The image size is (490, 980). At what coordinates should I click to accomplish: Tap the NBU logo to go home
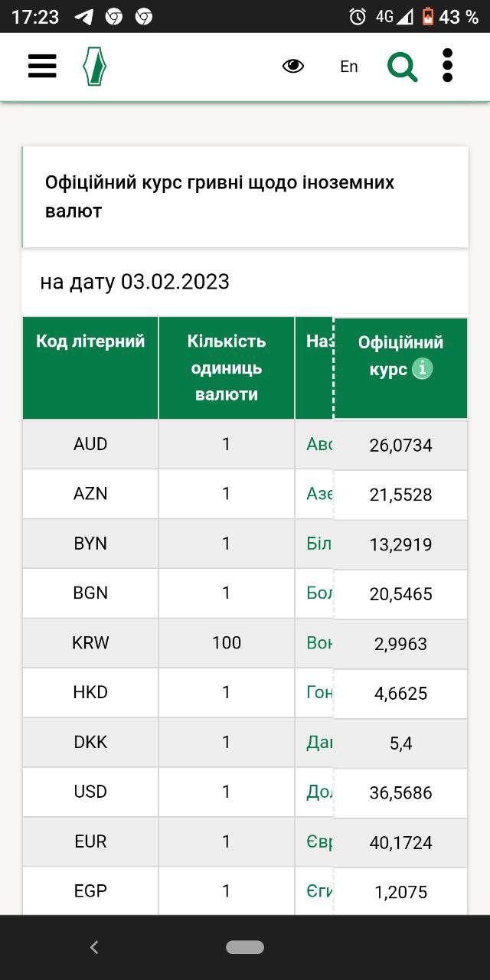coord(93,67)
